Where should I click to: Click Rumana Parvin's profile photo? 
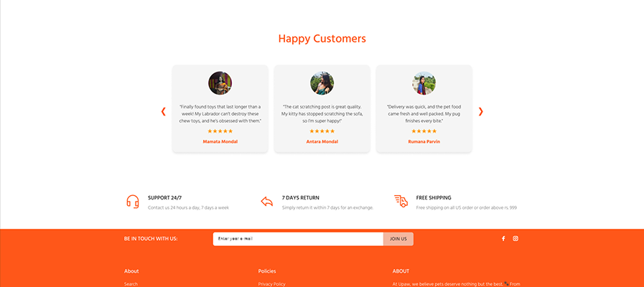(424, 83)
